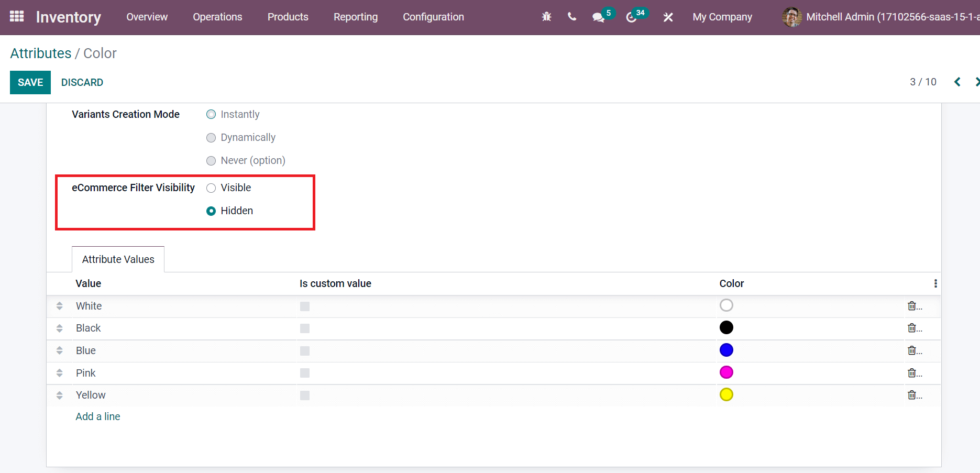Set eCommerce filter to Hidden
Image resolution: width=980 pixels, height=473 pixels.
pos(211,211)
